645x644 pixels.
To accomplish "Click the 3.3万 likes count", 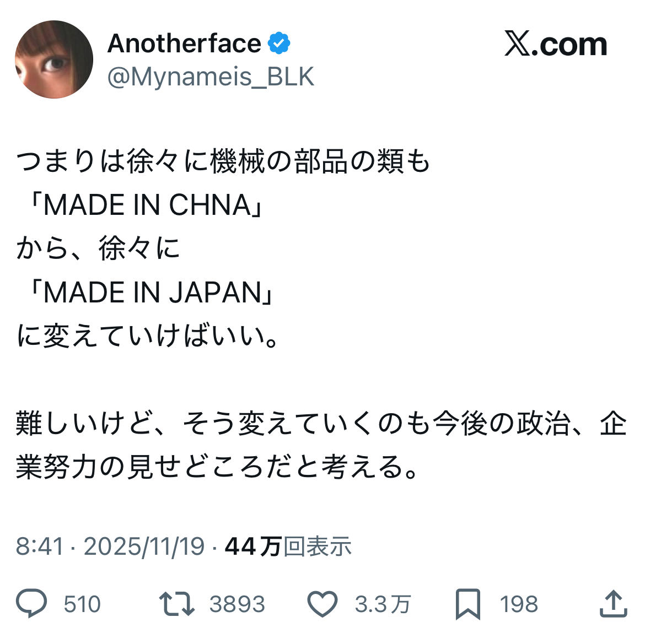I will 383,604.
